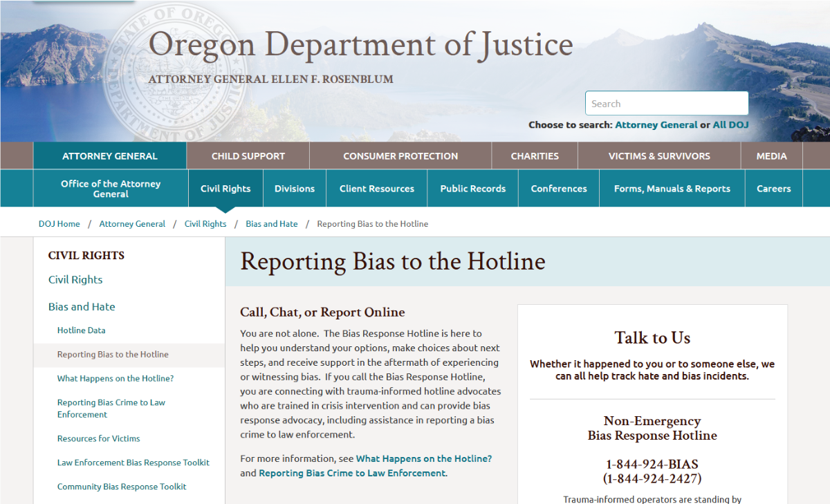Open Law Enforcement Bias Response Toolkit link
This screenshot has width=830, height=504.
pyautogui.click(x=133, y=463)
